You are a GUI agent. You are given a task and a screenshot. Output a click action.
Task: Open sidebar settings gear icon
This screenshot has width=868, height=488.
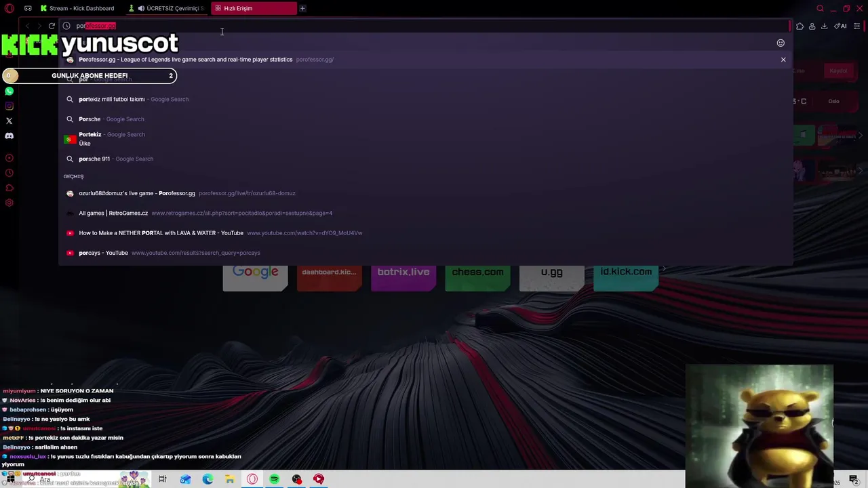(x=9, y=203)
